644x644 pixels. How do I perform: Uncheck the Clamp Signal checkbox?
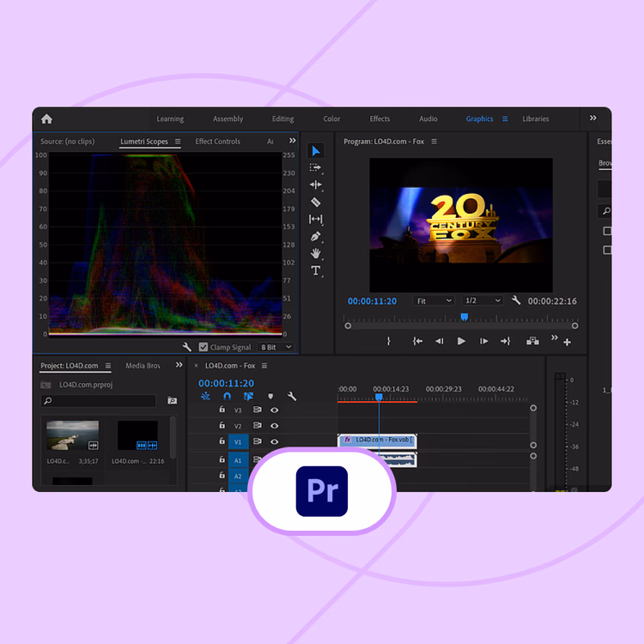click(204, 347)
